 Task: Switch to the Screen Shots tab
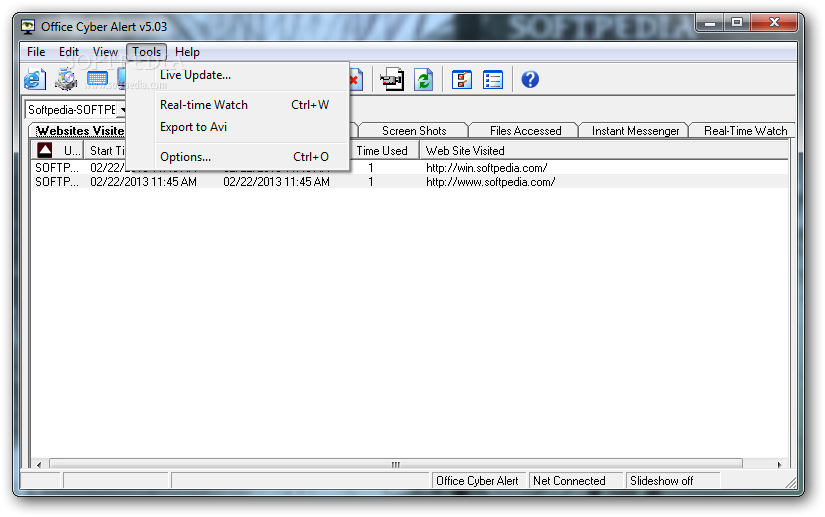(x=414, y=130)
